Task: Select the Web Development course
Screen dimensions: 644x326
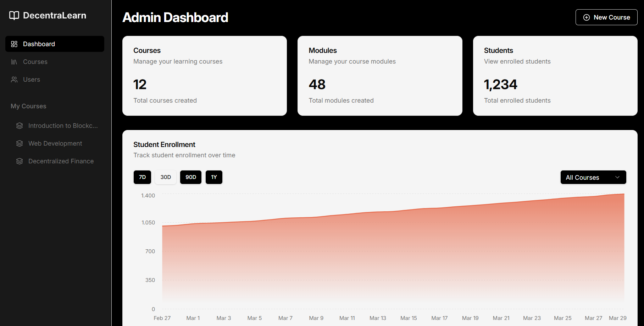Action: click(x=57, y=143)
